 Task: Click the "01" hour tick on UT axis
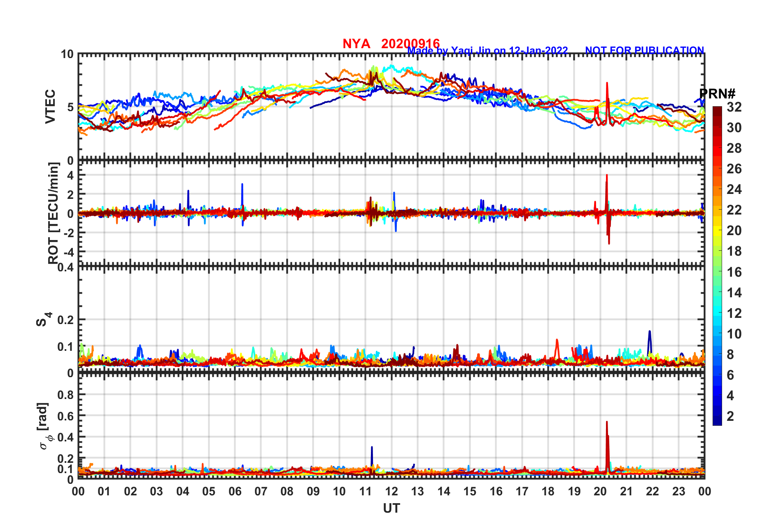(x=104, y=491)
